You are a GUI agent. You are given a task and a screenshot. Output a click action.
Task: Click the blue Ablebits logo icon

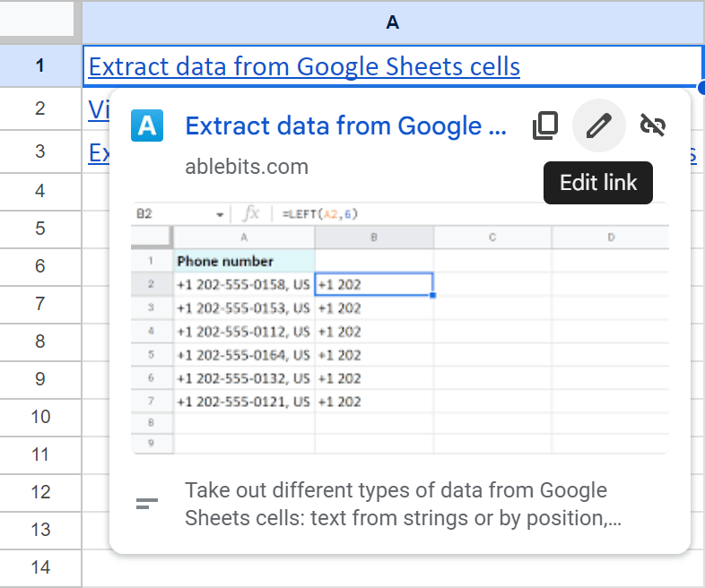click(147, 126)
